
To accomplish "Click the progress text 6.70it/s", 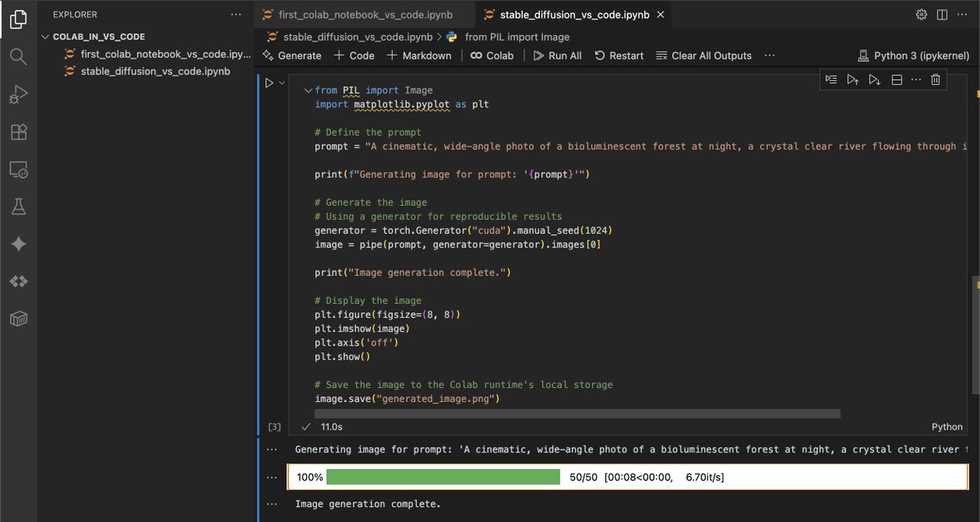I will point(705,477).
